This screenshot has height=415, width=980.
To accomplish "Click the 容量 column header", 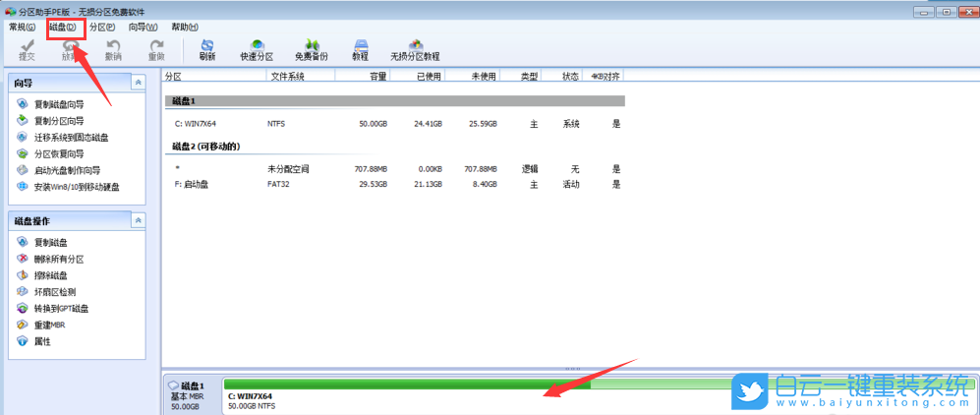I will coord(377,76).
